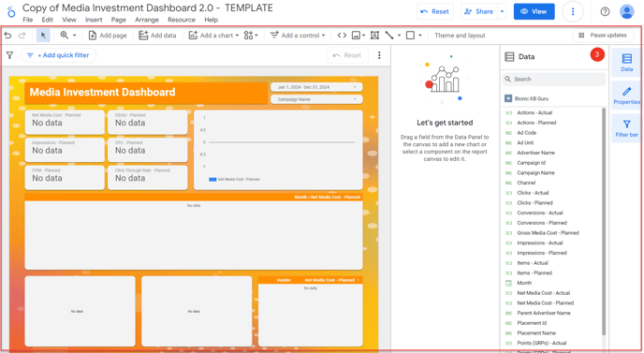
Task: Expand the Share button dropdown arrow
Action: [503, 11]
